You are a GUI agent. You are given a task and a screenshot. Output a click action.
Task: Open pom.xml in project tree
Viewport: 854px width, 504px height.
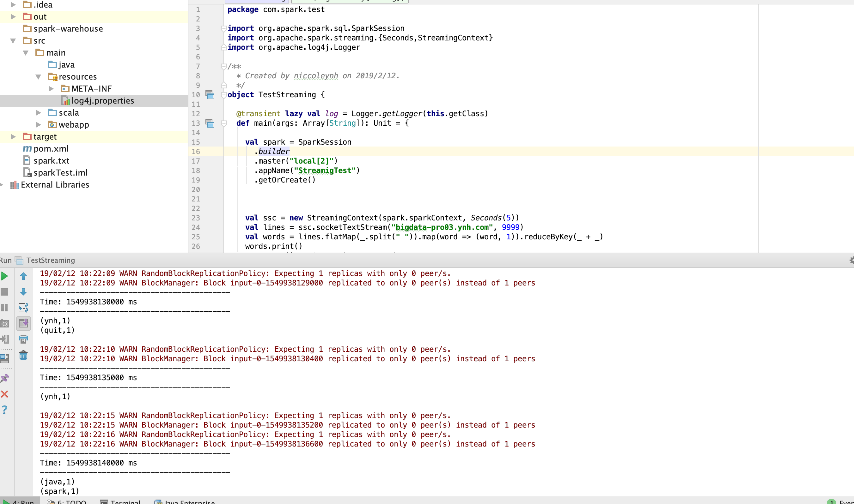pos(51,149)
